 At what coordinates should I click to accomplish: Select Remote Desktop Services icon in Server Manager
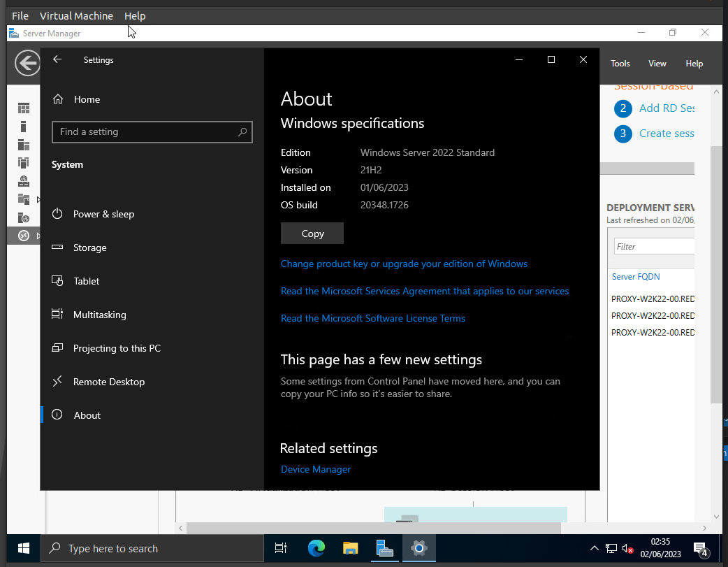coord(24,236)
